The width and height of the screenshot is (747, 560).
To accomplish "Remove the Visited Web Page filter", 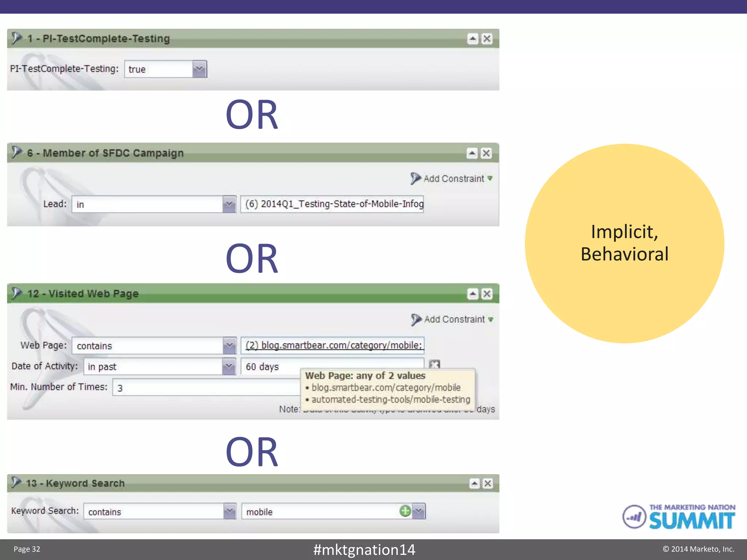I will pyautogui.click(x=487, y=294).
